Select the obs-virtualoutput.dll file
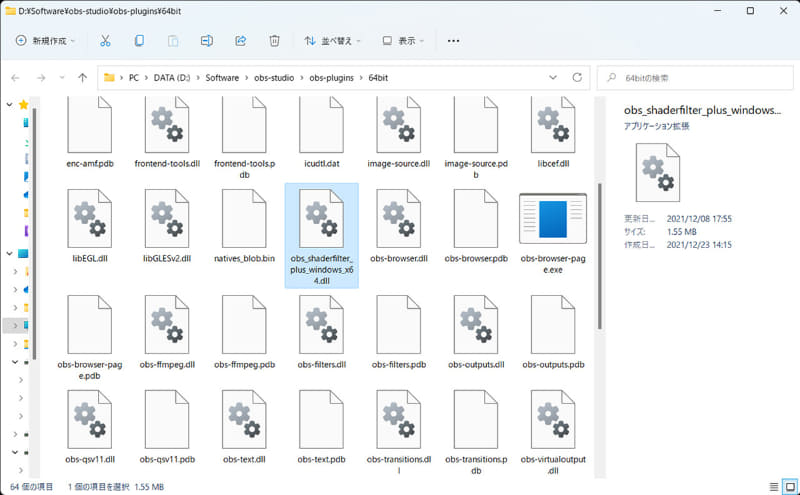This screenshot has width=800, height=495. click(553, 432)
